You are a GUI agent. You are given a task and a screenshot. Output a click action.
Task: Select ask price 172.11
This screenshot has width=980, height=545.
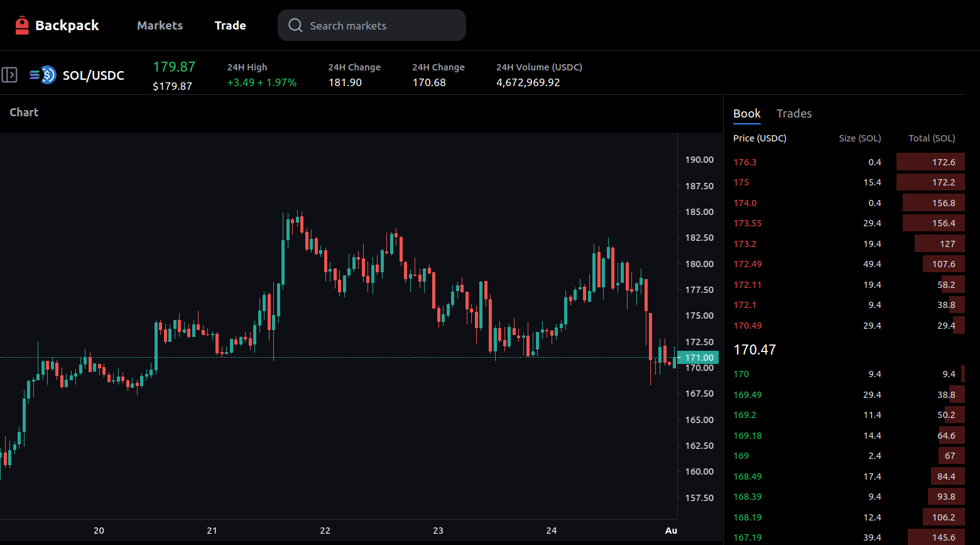tap(748, 285)
